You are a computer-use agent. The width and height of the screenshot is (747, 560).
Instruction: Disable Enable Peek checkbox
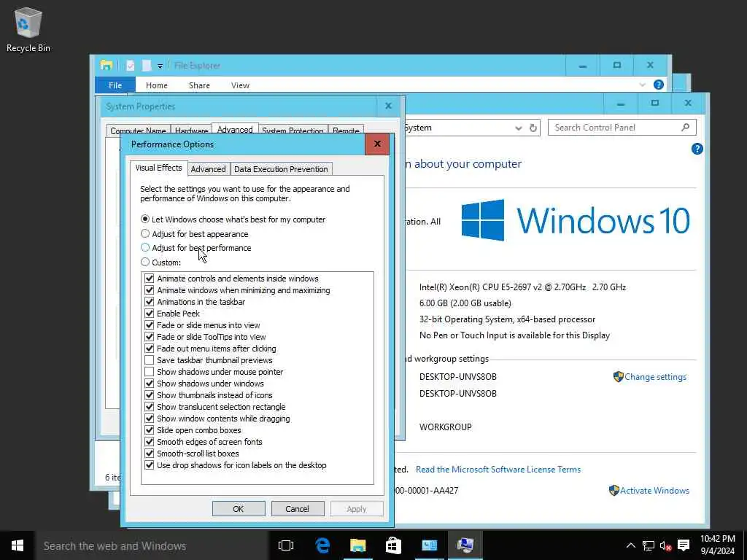click(149, 314)
